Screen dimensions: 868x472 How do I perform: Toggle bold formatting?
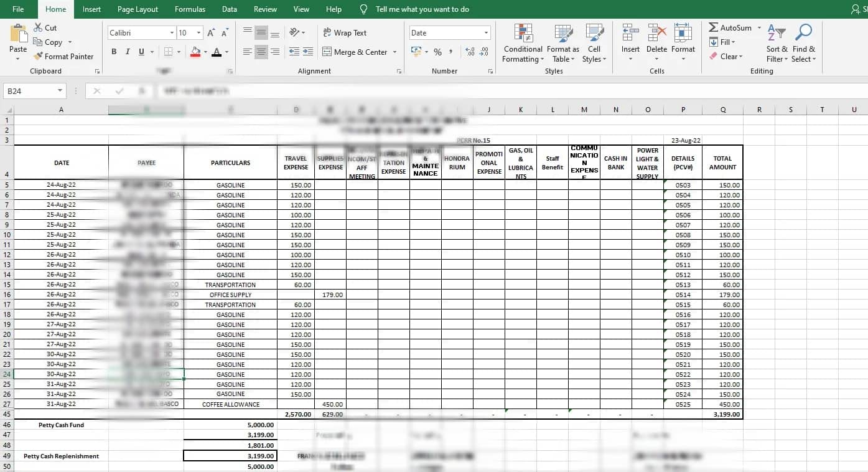coord(114,52)
